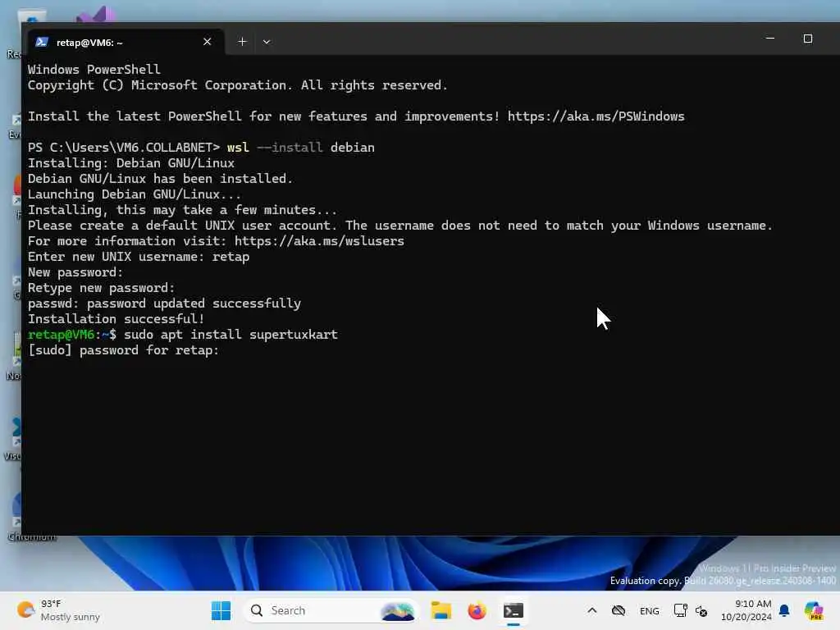Open the clock showing 9:10 AM
Image resolution: width=840 pixels, height=630 pixels.
click(746, 610)
